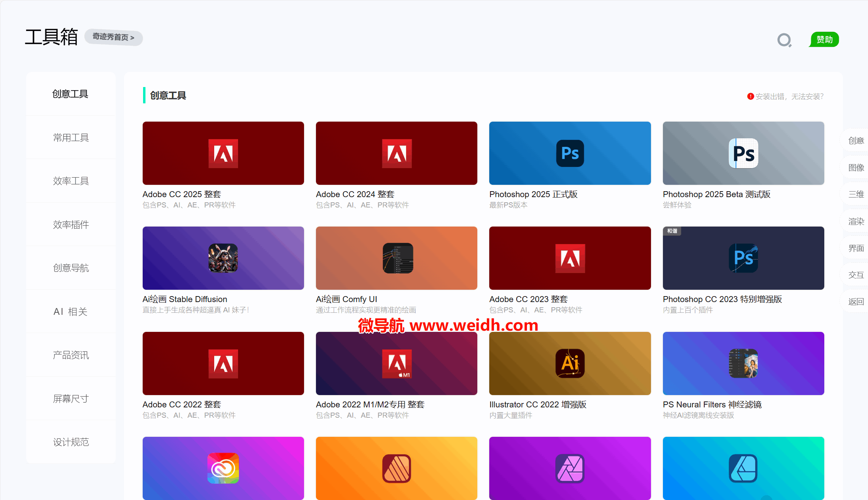Select 产品资讯 in left sidebar

pyautogui.click(x=71, y=355)
